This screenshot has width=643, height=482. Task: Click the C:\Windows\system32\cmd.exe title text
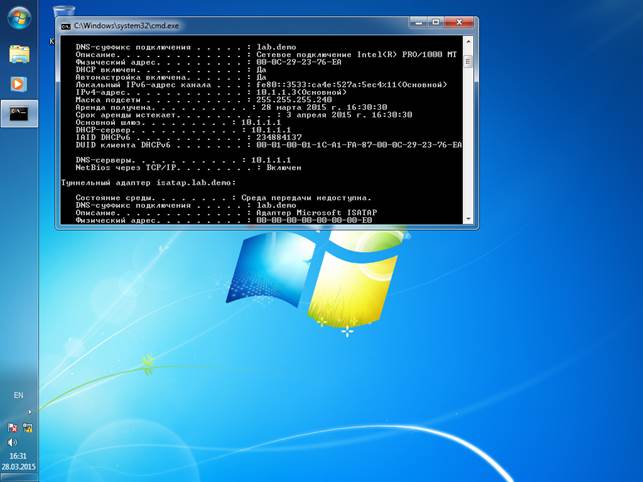coord(126,26)
